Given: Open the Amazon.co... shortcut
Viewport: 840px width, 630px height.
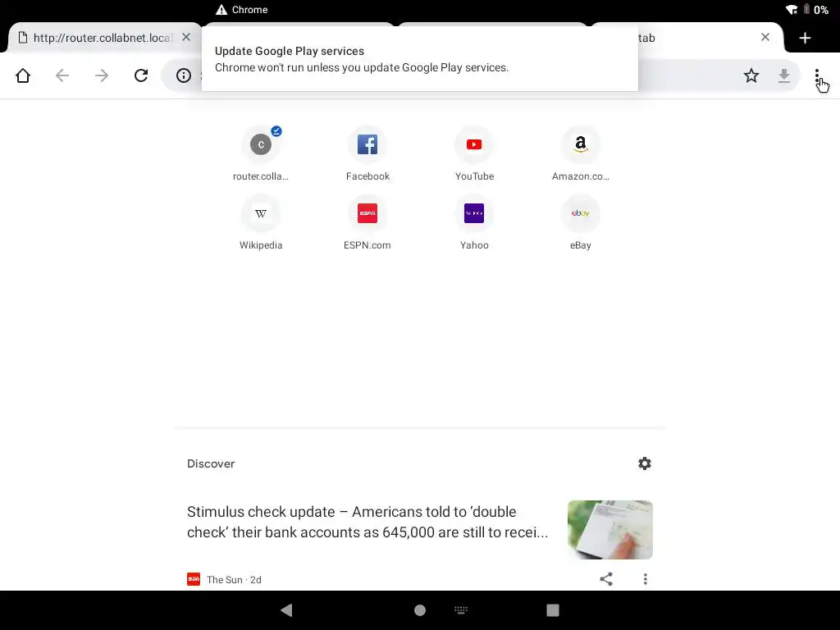Looking at the screenshot, I should [581, 153].
